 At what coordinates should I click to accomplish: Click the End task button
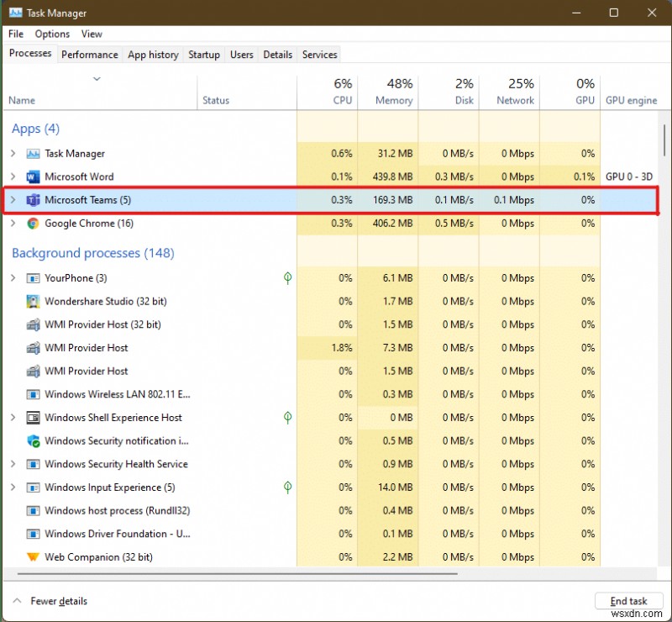coord(628,600)
